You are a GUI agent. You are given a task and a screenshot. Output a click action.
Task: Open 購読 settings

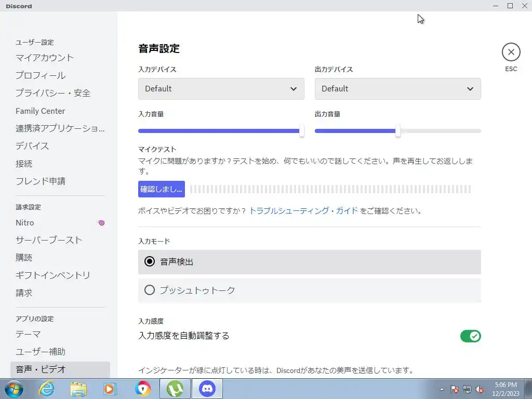coord(60,258)
